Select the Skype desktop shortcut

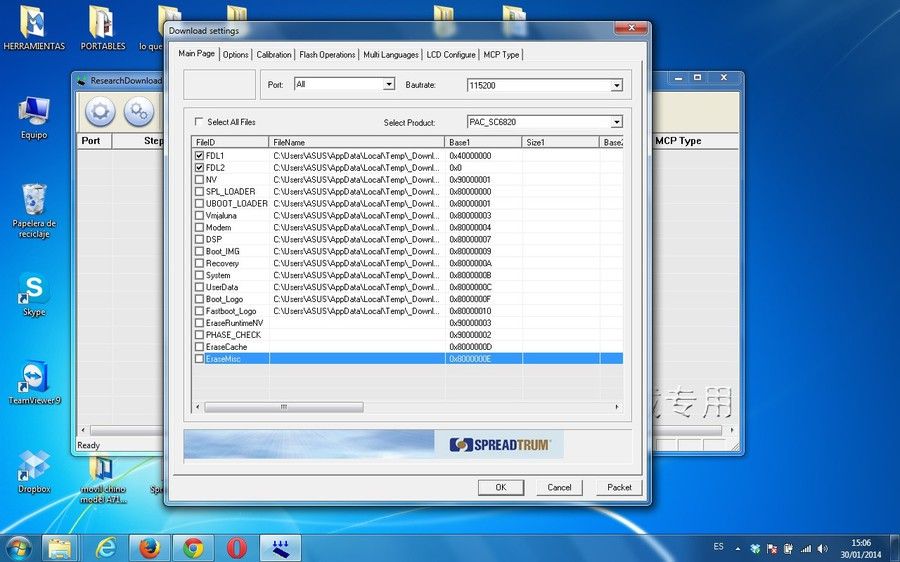tap(34, 294)
